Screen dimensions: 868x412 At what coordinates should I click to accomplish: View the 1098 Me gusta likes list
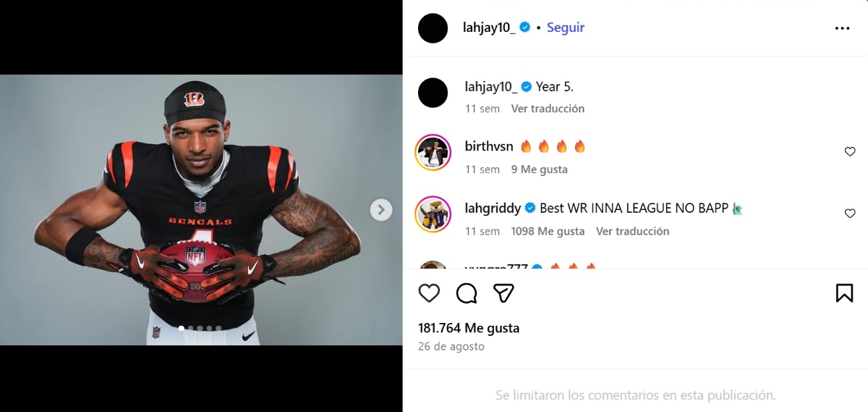pos(548,232)
